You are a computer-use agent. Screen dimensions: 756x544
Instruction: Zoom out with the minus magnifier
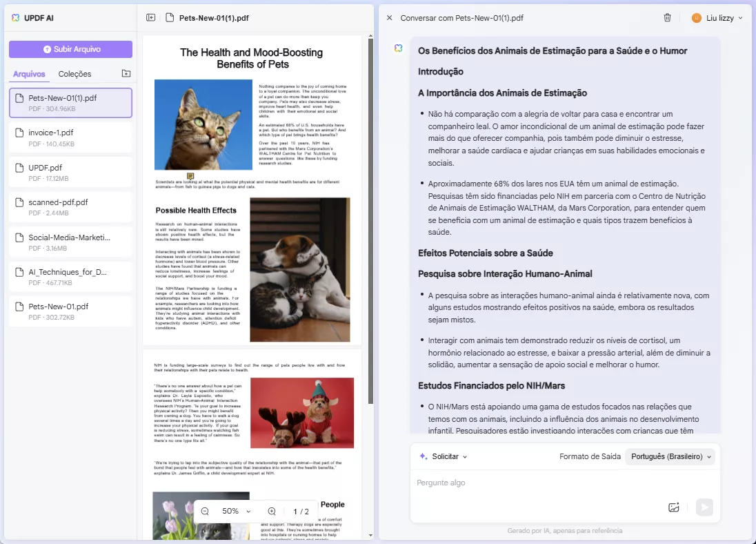(205, 511)
